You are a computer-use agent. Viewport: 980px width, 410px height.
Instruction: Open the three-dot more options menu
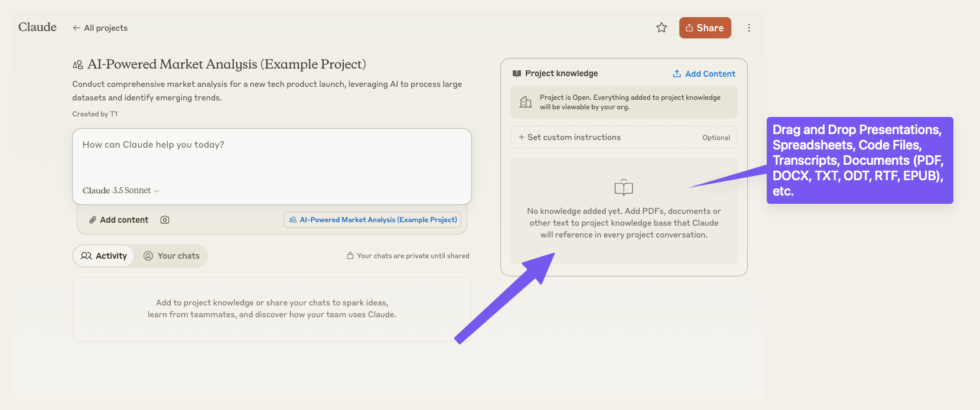coord(749,28)
